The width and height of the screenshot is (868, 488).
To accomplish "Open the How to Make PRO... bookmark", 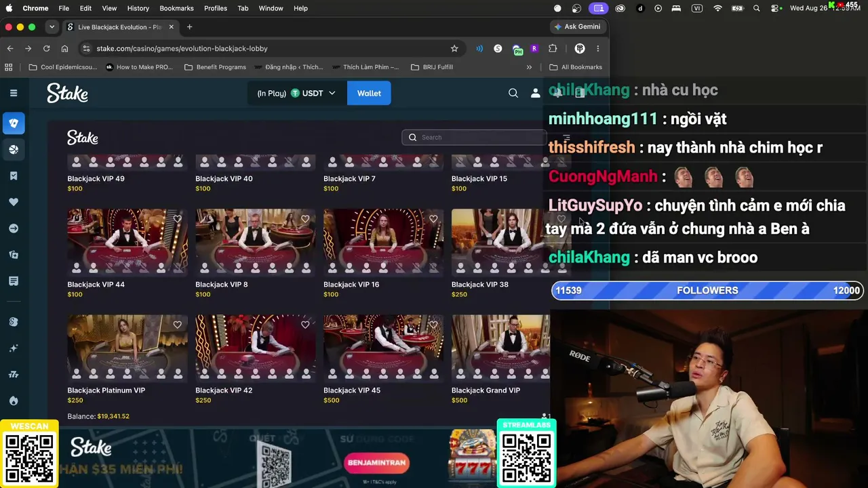I will pos(139,67).
